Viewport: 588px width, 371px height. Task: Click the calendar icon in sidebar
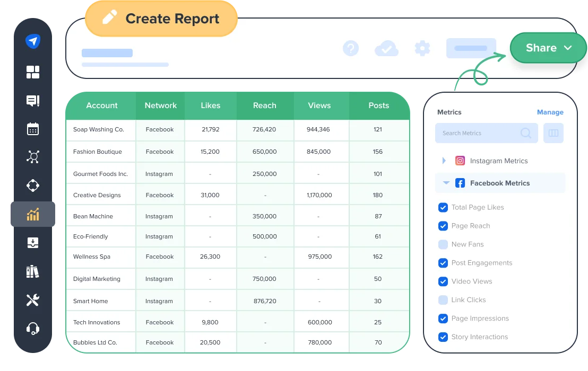pos(33,129)
